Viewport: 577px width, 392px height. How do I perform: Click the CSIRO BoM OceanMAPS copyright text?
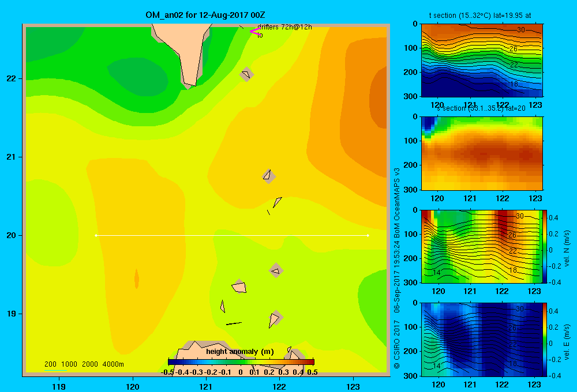tap(397, 269)
